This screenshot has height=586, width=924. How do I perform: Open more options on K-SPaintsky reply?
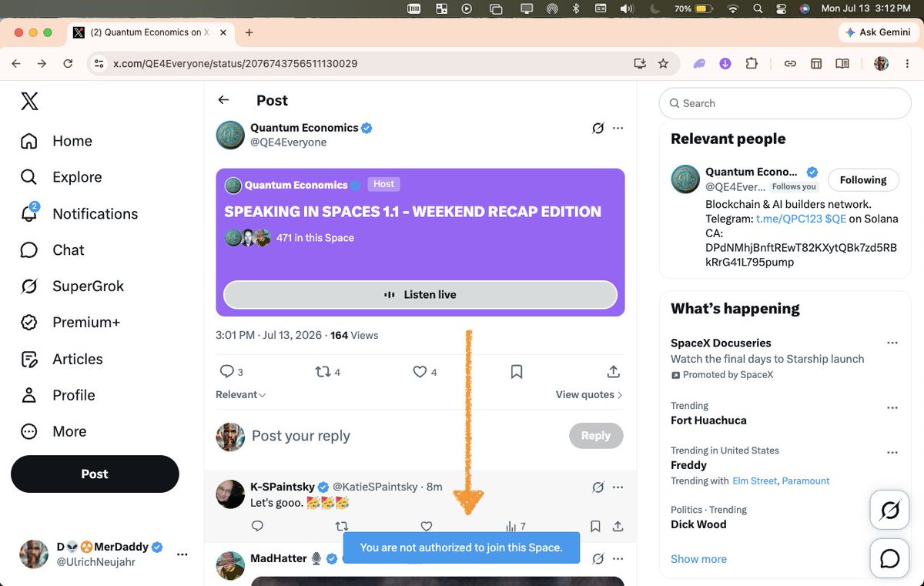pyautogui.click(x=618, y=487)
